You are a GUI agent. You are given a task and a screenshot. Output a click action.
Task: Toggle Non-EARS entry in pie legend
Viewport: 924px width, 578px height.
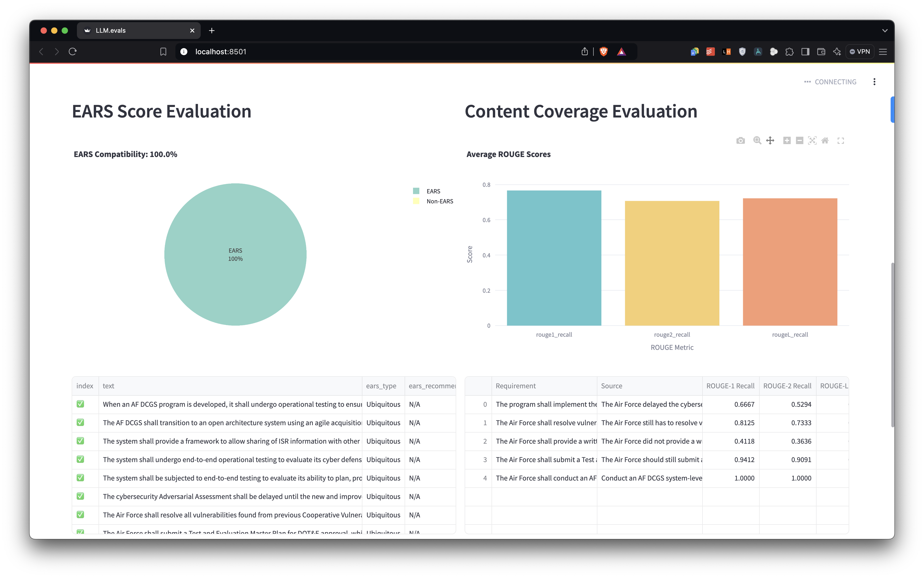tap(439, 202)
